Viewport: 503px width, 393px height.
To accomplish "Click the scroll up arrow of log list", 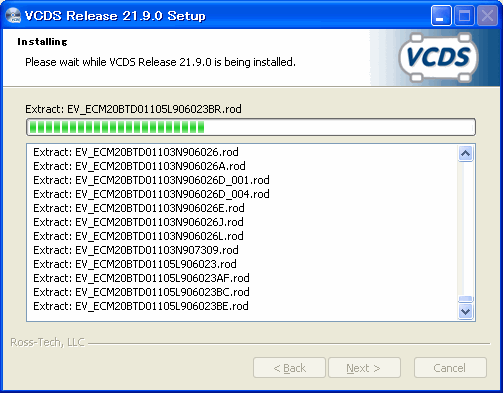I will pos(465,154).
